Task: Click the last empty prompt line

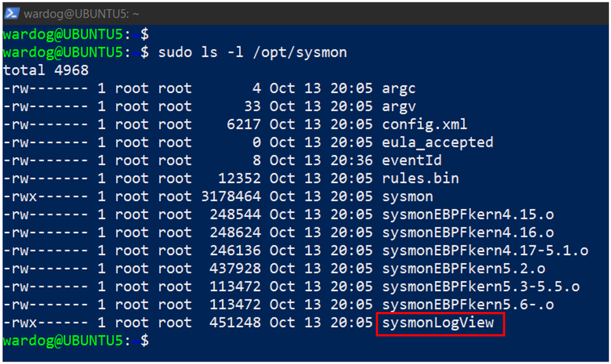Action: (76, 341)
